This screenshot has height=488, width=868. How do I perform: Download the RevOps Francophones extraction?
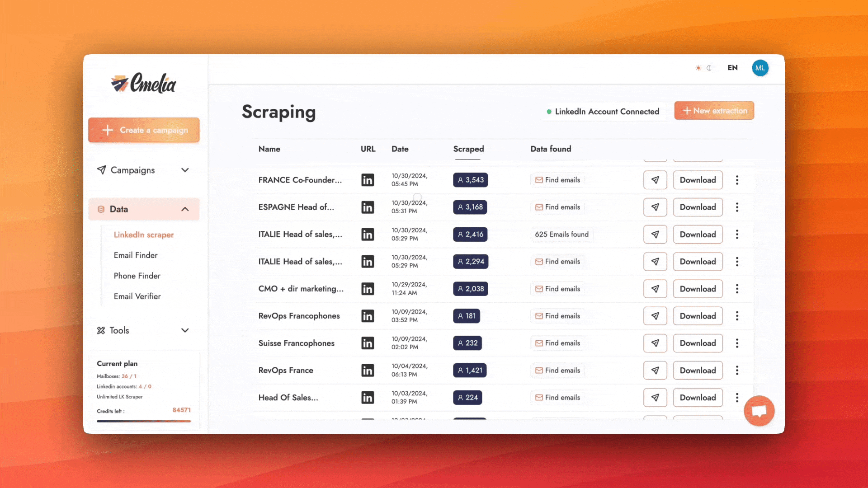click(698, 316)
